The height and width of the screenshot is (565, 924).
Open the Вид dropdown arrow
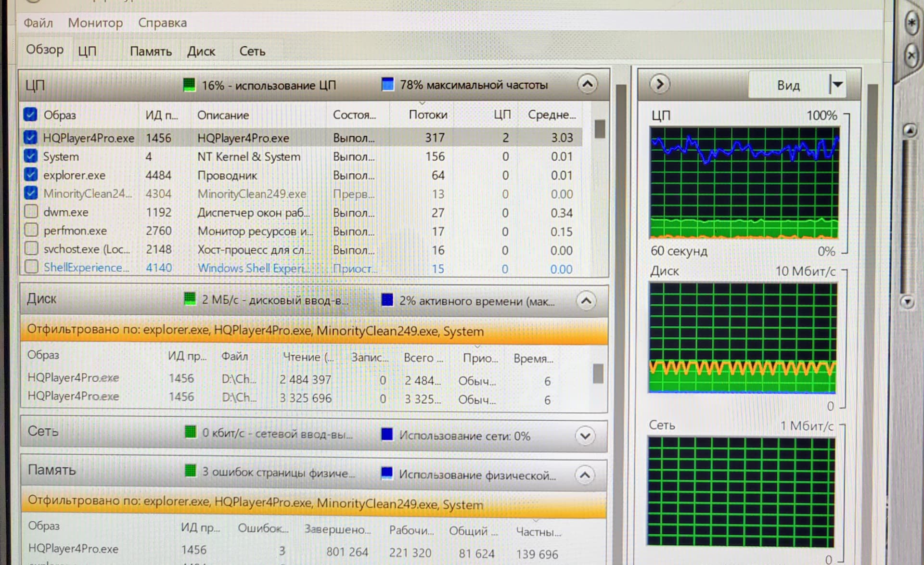coord(837,85)
